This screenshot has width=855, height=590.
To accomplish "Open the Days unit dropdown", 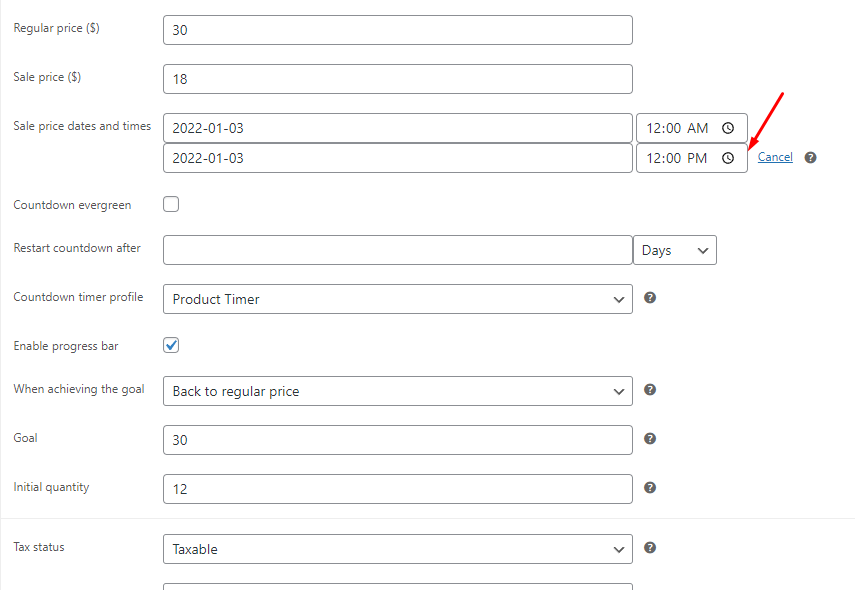I will click(675, 250).
